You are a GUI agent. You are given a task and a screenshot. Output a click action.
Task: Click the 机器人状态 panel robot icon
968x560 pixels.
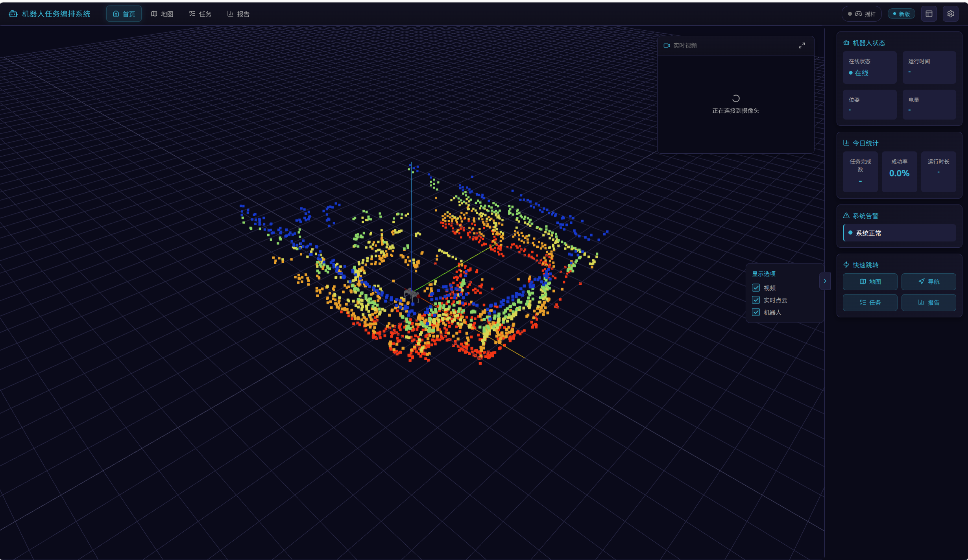(846, 43)
